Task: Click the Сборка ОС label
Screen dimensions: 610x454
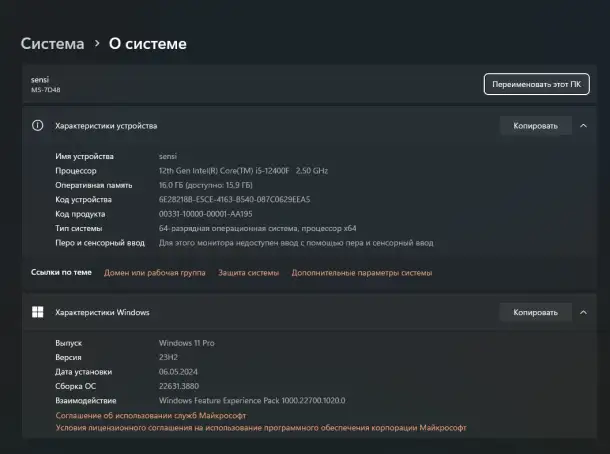Action: [x=75, y=386]
